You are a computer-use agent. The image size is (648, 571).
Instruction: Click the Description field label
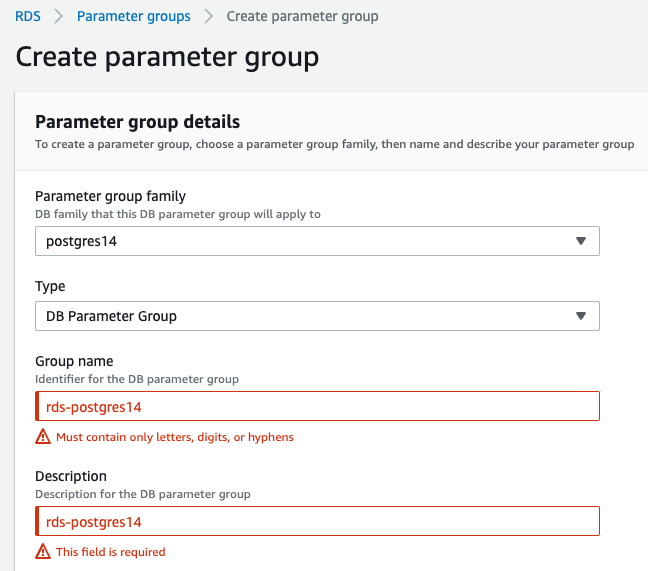[x=71, y=476]
